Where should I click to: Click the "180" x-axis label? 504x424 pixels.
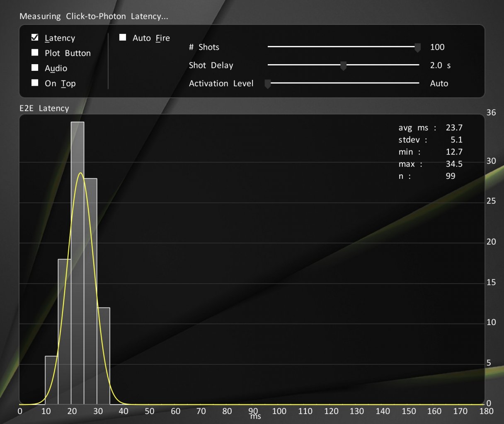pos(486,411)
